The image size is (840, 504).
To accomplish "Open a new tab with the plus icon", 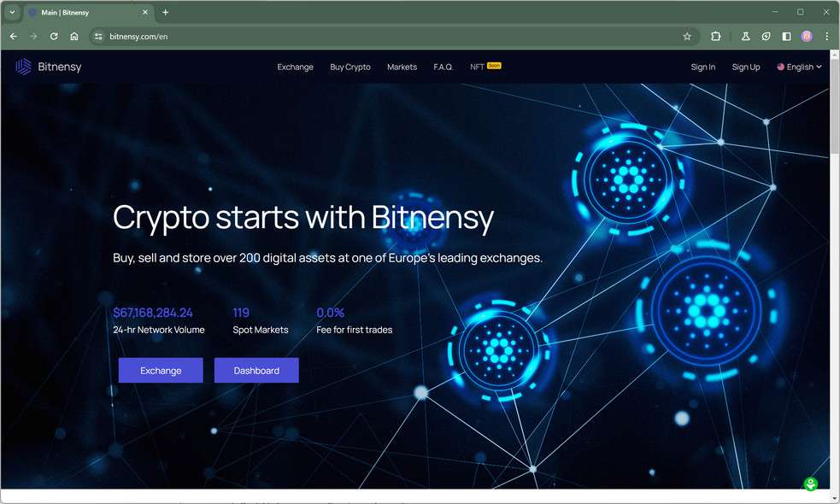I will [x=165, y=12].
